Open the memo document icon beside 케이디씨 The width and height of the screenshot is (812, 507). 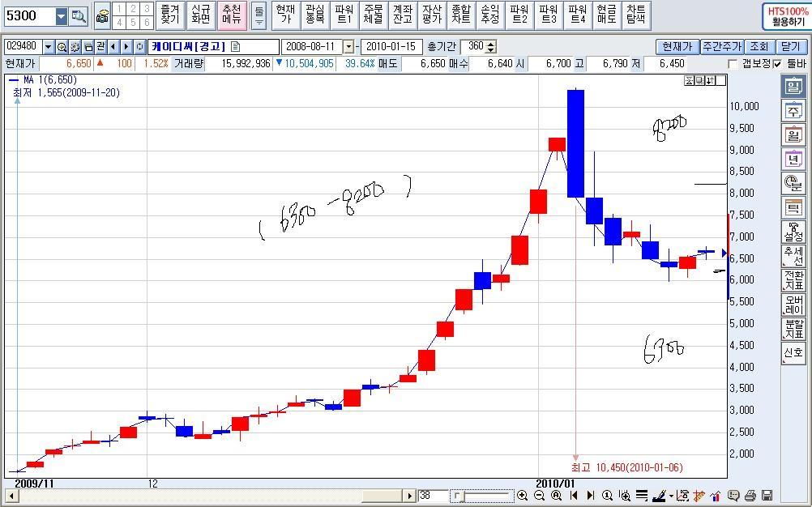pyautogui.click(x=236, y=47)
